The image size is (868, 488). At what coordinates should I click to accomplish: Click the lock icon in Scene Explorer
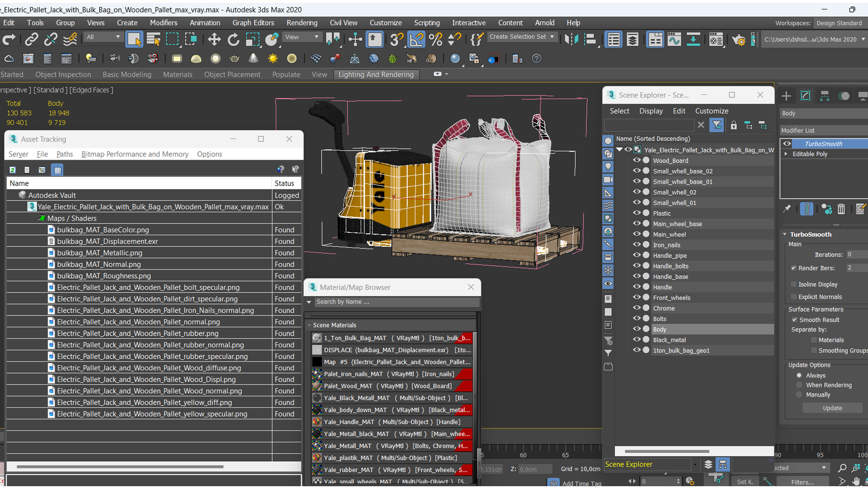[734, 125]
